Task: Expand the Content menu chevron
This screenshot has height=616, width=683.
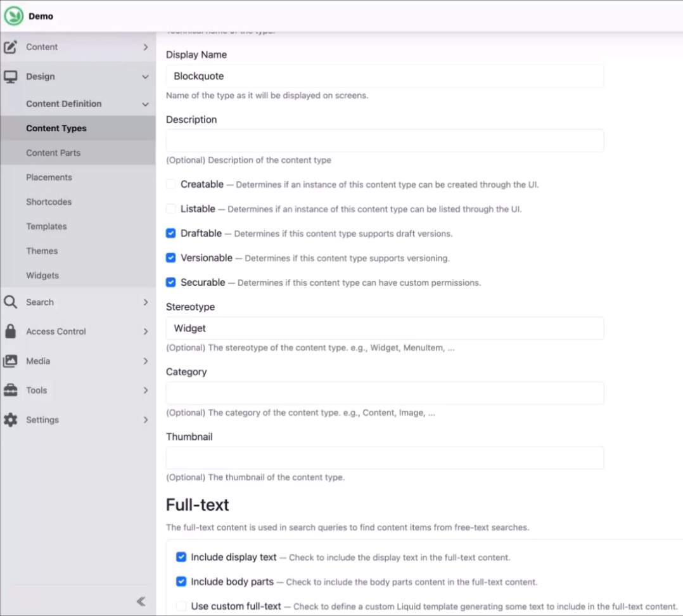Action: [x=146, y=47]
